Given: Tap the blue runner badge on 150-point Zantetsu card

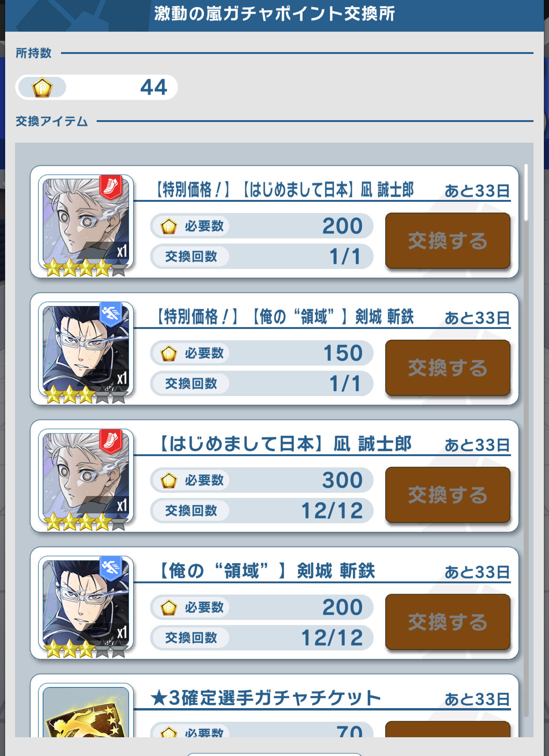Looking at the screenshot, I should [111, 314].
